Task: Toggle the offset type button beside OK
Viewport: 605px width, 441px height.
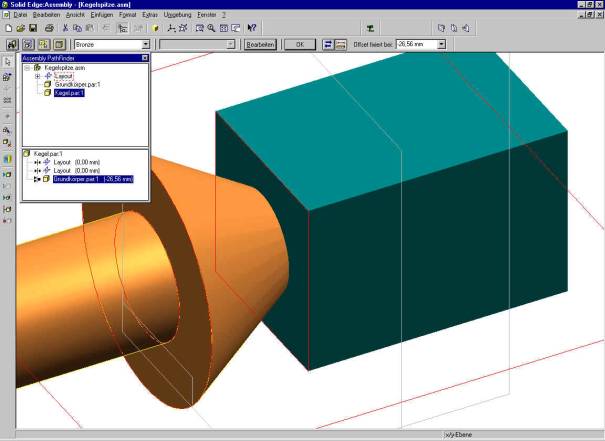Action: point(329,45)
